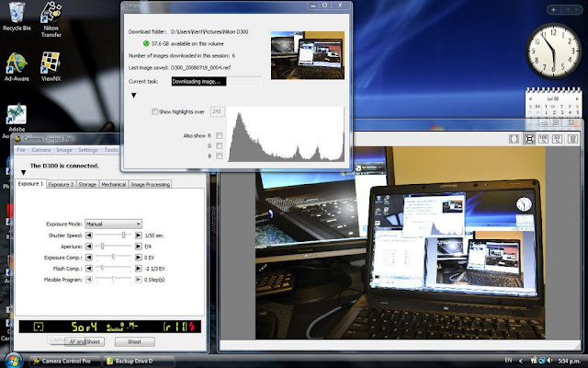Screen dimensions: 588x368
Task: Go to previous month in calendar gadget
Action: pyautogui.click(x=530, y=98)
